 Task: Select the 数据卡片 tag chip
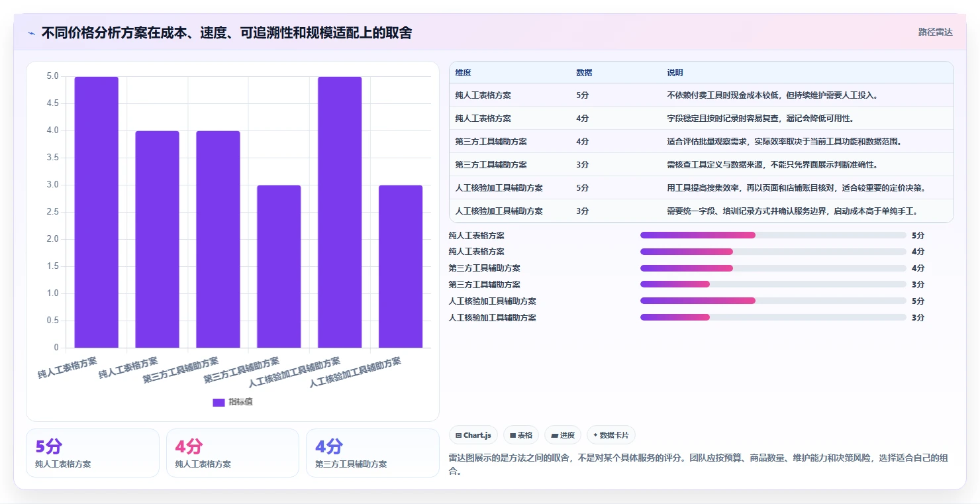611,435
